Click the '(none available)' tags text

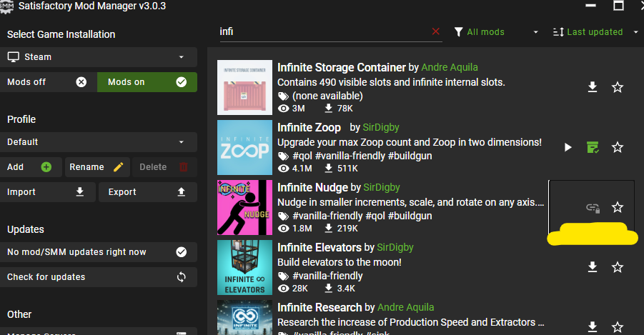[x=327, y=96]
